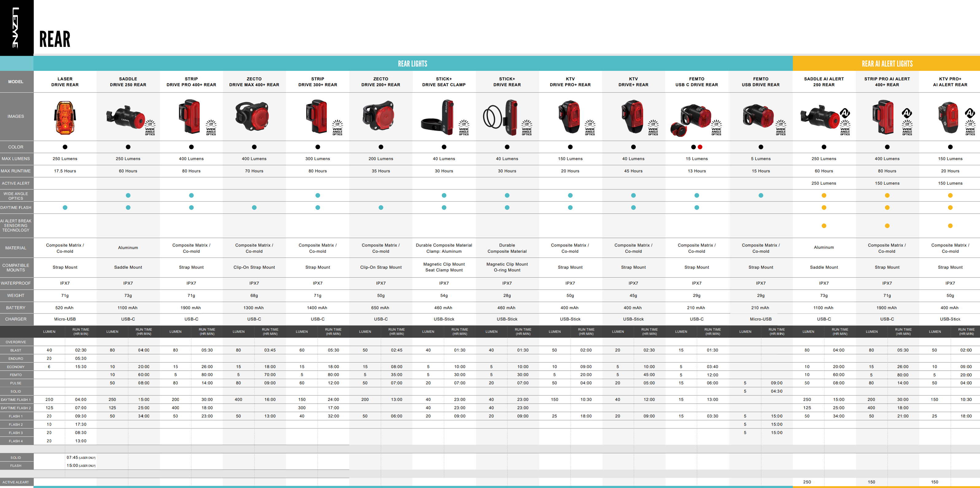Click the 650 mAh battery for Zecto Drive 200+
The height and width of the screenshot is (488, 980).
(380, 308)
